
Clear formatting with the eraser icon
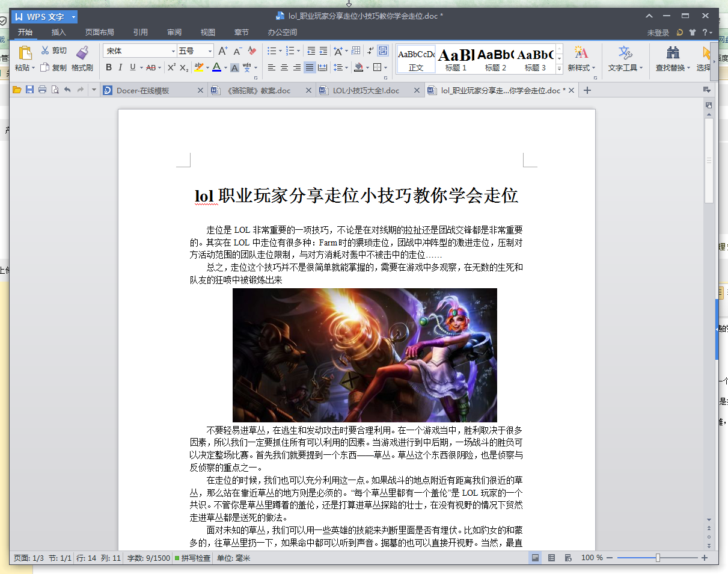click(x=252, y=51)
